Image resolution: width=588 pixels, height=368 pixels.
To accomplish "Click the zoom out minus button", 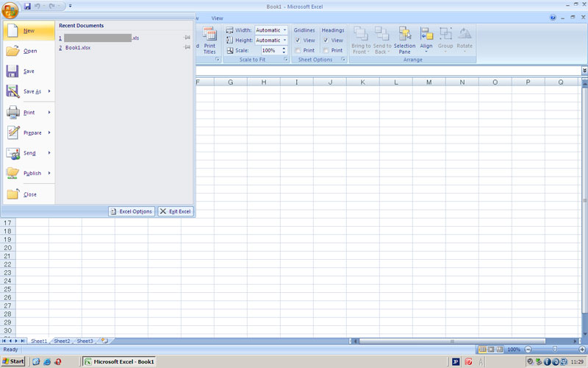I will pos(528,350).
